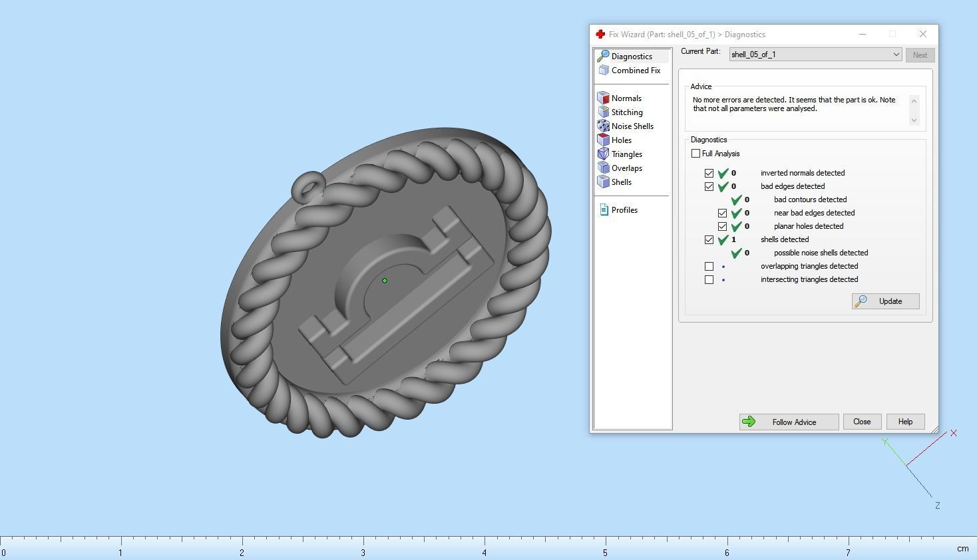Close the Fix Wizard window with X
Image resolution: width=977 pixels, height=560 pixels.
click(922, 34)
